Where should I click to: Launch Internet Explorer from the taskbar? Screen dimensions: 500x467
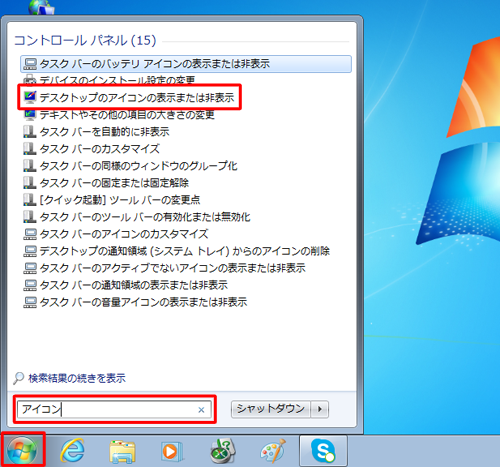73,450
